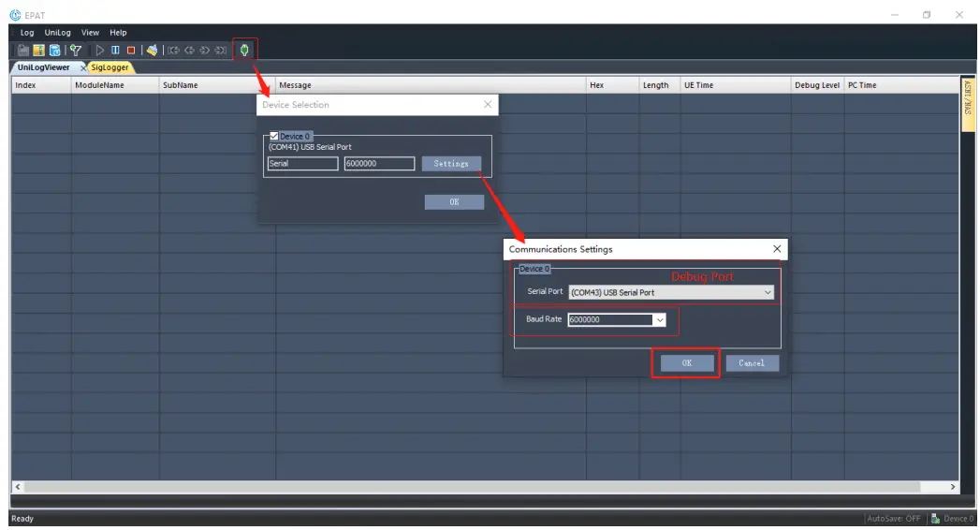980x530 pixels.
Task: Open the Baud Rate dropdown arrow
Action: 659,320
